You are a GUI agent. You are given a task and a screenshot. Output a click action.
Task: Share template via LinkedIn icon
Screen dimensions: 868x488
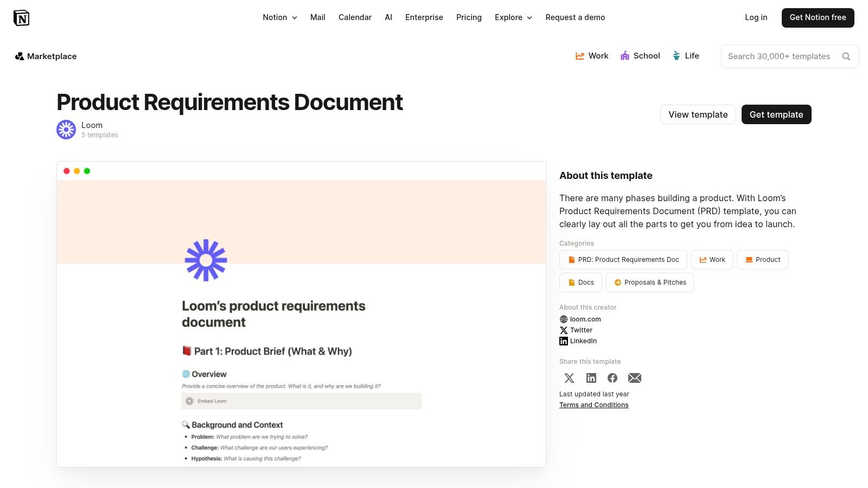click(x=591, y=378)
